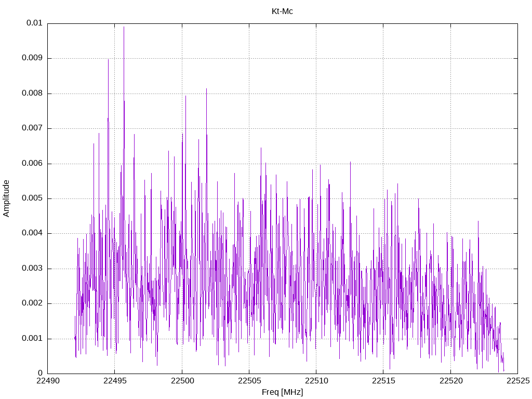Screen dimensions: 532x399
Task: Click the x-axis tick label 22520
Action: (x=451, y=381)
